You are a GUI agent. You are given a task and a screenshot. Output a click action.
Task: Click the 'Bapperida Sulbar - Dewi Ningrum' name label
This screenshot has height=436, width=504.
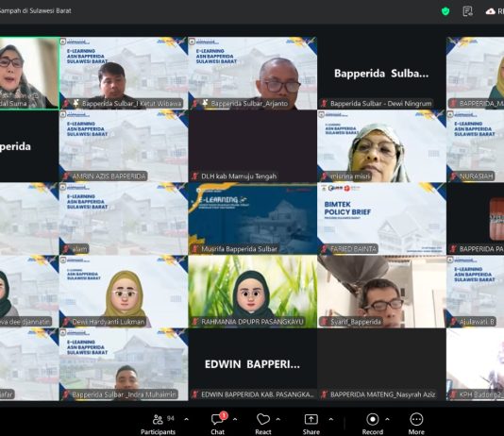point(381,104)
